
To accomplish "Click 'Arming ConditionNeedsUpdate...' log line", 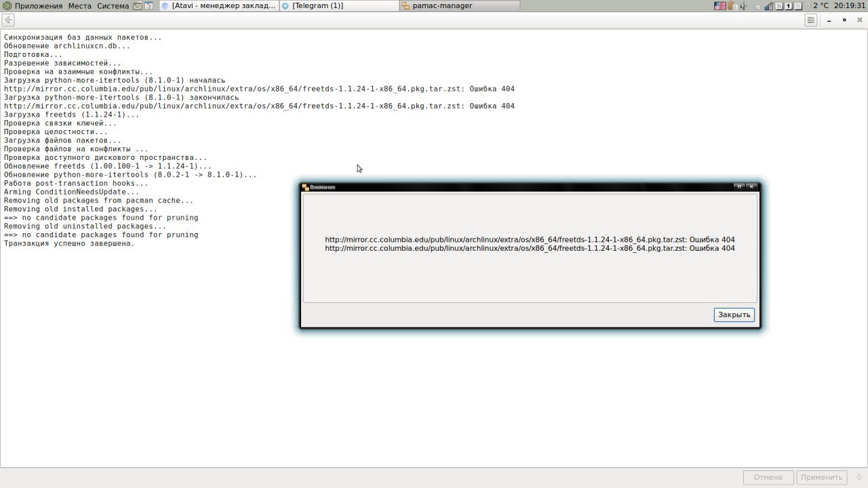I will point(72,192).
